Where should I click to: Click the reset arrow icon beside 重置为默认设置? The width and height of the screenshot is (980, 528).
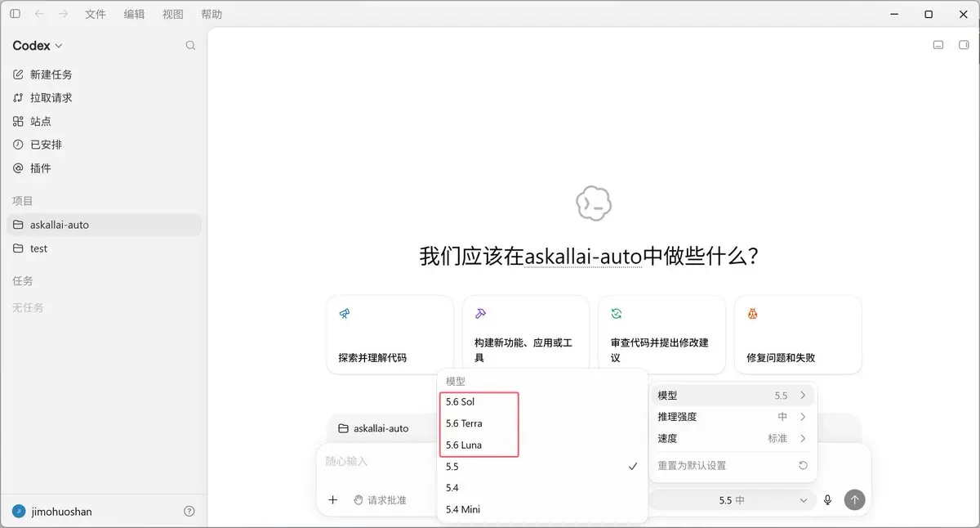[803, 466]
